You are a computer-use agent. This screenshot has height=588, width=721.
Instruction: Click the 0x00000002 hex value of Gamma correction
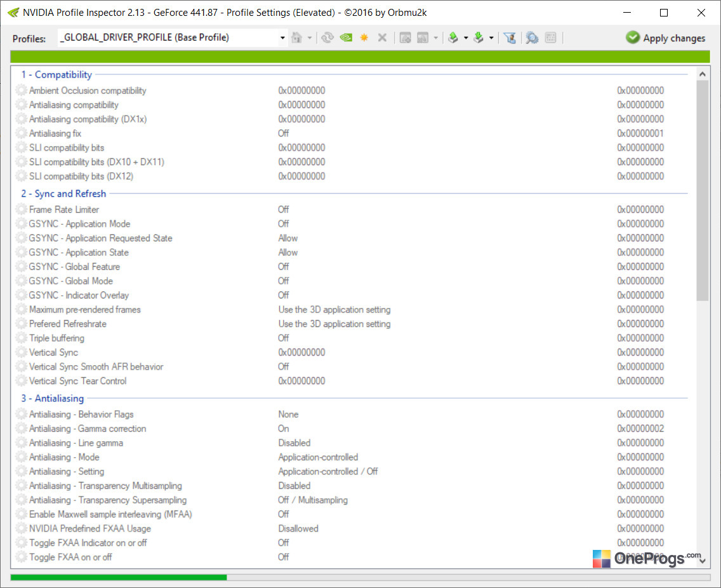(x=640, y=429)
